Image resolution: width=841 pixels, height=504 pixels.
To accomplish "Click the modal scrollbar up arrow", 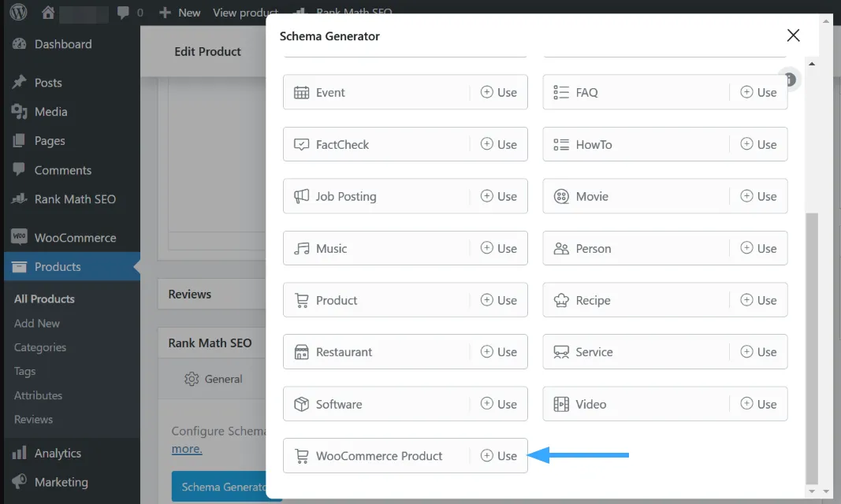I will (x=812, y=63).
